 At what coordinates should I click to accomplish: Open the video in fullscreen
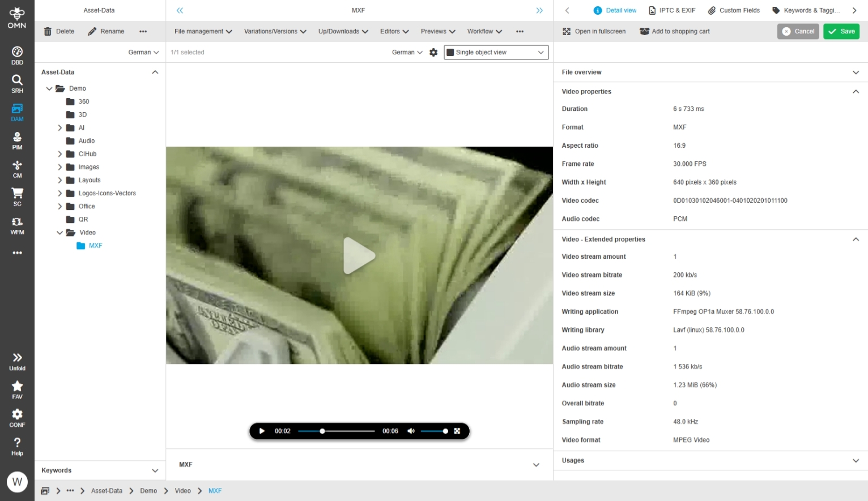594,31
